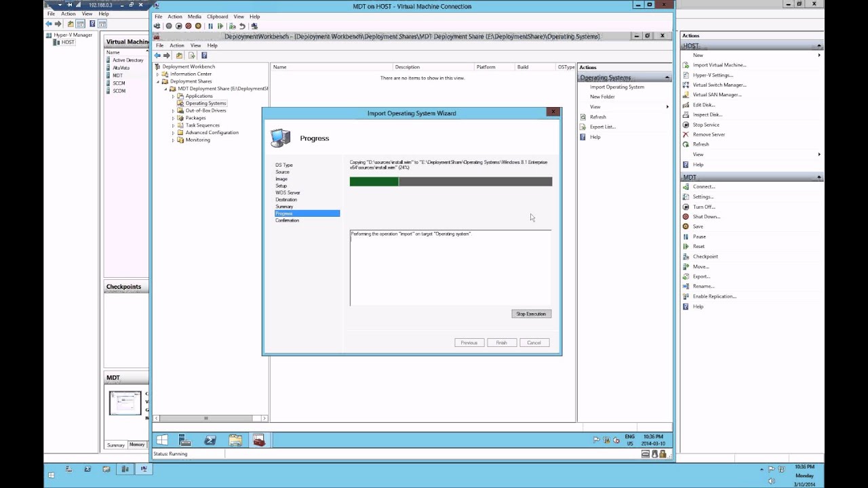
Task: Sort by the Platform column header
Action: (494, 67)
